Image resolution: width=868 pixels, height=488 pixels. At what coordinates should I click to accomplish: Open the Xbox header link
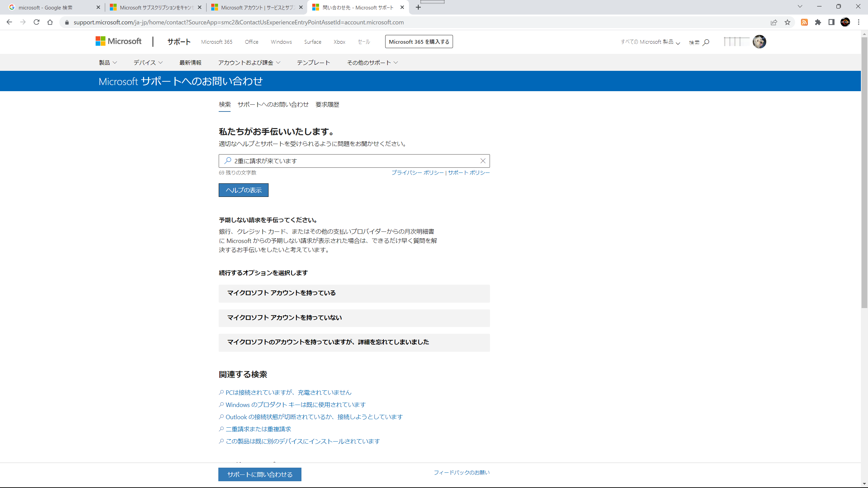point(339,42)
